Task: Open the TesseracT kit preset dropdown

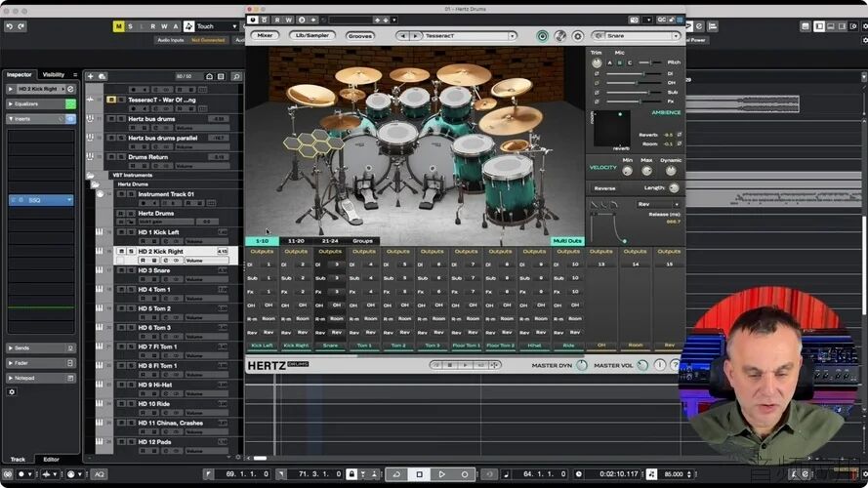Action: tap(512, 36)
